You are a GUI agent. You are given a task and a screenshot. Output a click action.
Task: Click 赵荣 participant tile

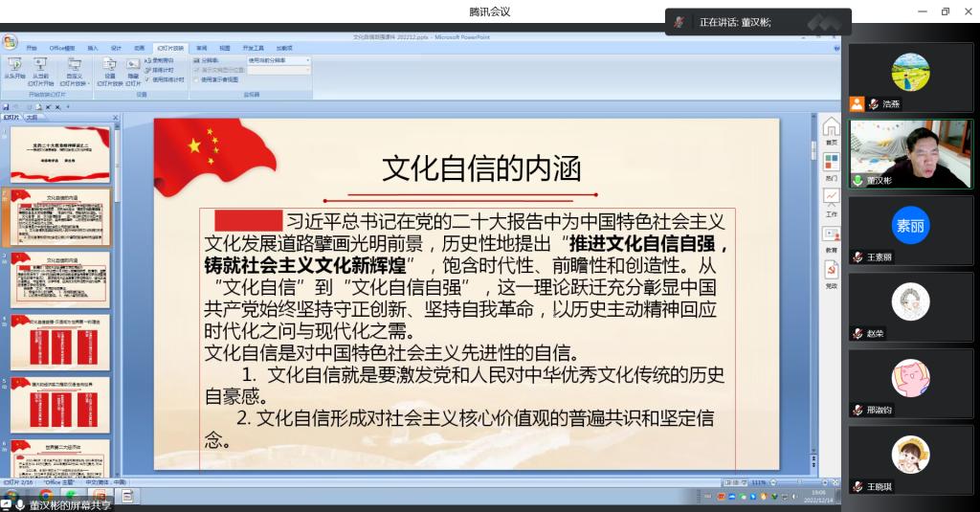(911, 306)
